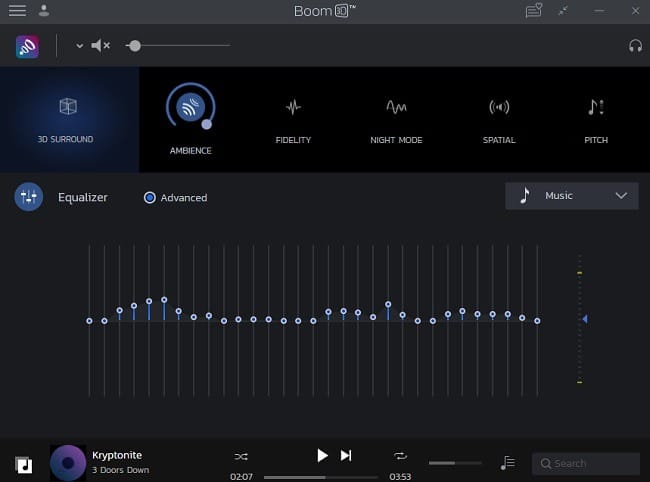The width and height of the screenshot is (650, 482).
Task: Open the playlist queue icon
Action: (507, 463)
